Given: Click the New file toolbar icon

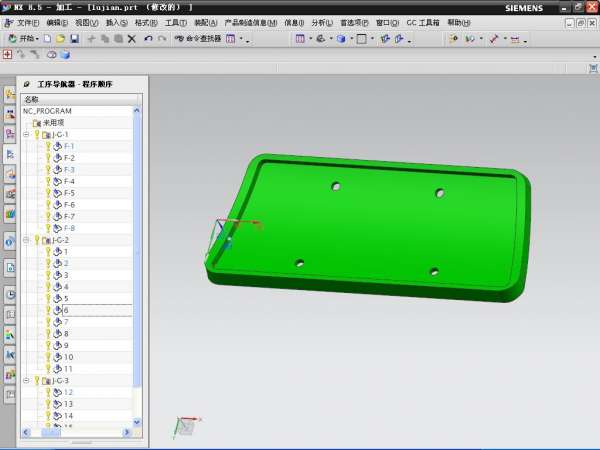Looking at the screenshot, I should tap(48, 39).
